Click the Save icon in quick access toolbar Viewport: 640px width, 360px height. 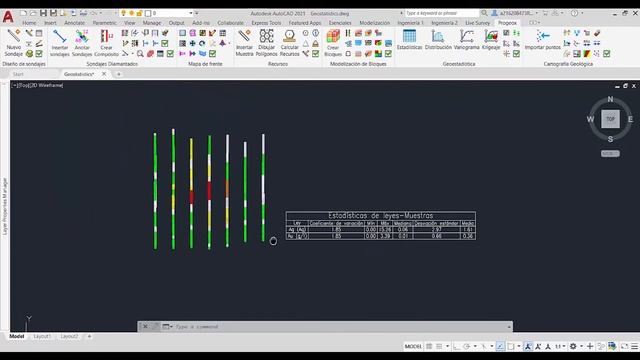click(43, 13)
